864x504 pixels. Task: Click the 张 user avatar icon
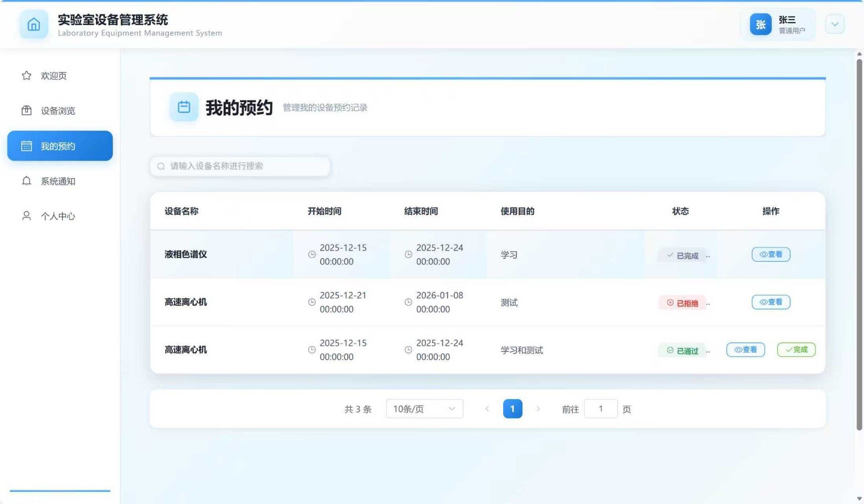pyautogui.click(x=760, y=24)
